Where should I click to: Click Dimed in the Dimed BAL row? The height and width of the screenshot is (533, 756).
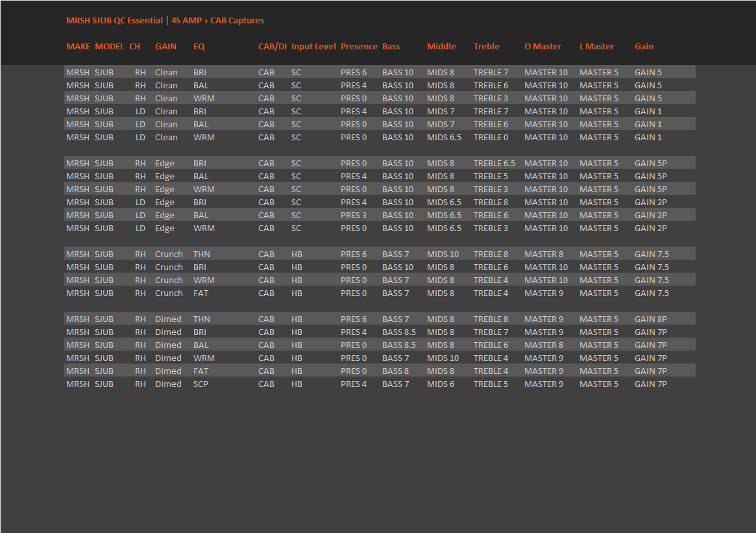click(x=168, y=345)
